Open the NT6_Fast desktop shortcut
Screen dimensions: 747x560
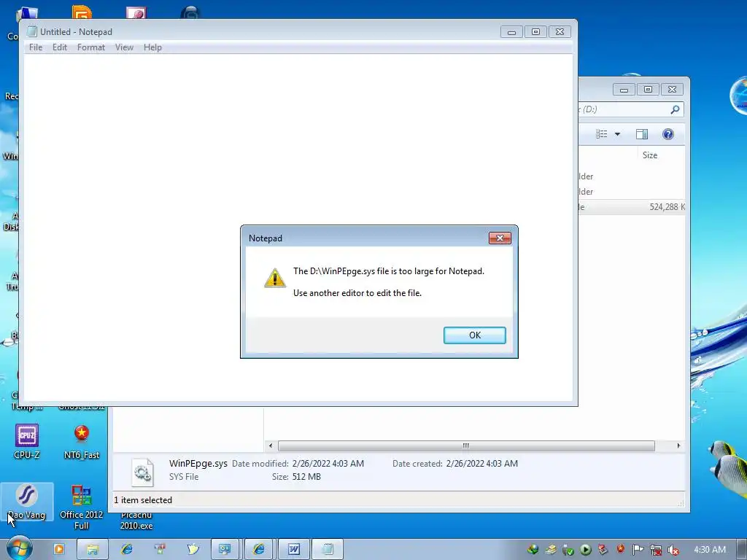coord(82,441)
